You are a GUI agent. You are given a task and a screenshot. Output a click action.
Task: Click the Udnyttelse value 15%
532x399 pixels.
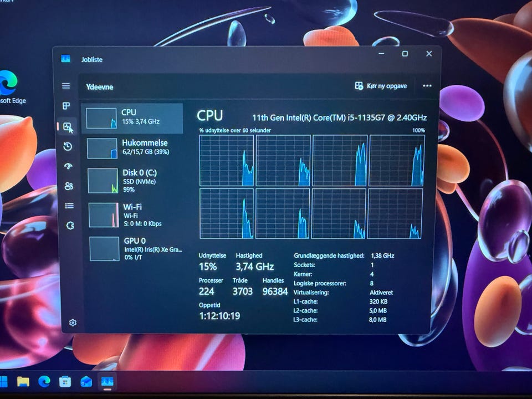pyautogui.click(x=208, y=267)
